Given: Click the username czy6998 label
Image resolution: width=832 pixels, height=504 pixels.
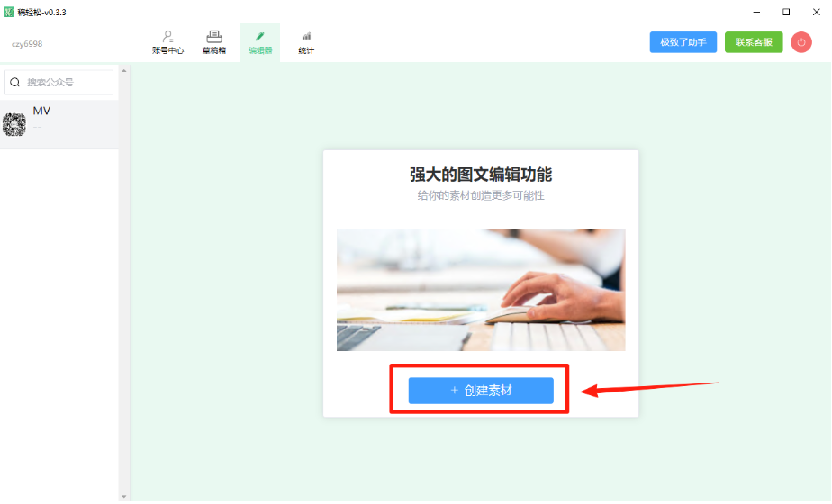Looking at the screenshot, I should tap(27, 44).
